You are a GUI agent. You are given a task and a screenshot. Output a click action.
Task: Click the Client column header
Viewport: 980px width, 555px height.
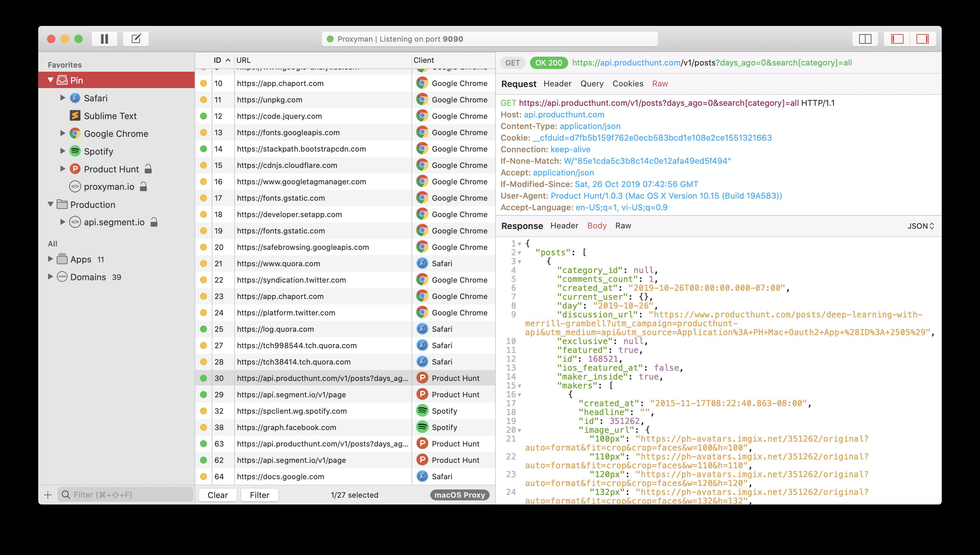pos(453,60)
